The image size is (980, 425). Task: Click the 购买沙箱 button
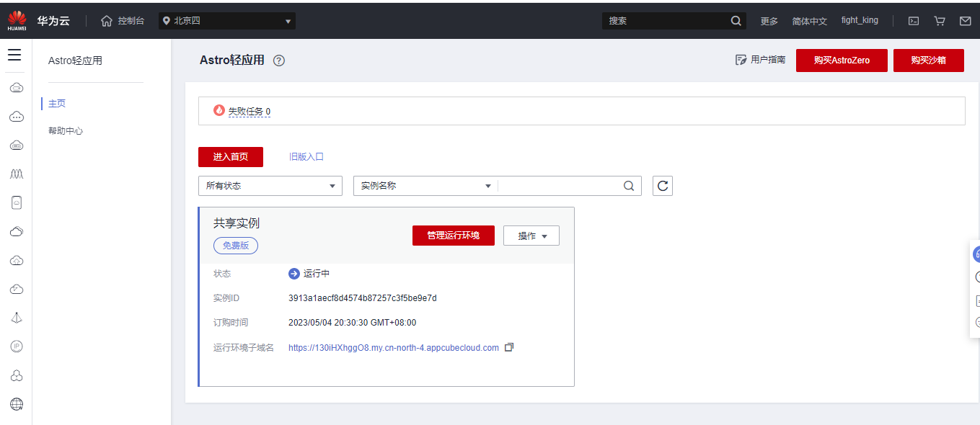click(929, 61)
